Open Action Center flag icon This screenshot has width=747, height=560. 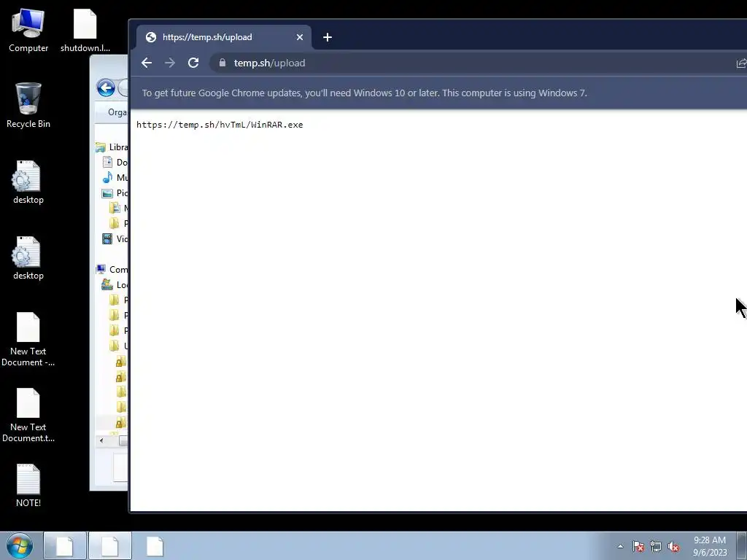(638, 546)
